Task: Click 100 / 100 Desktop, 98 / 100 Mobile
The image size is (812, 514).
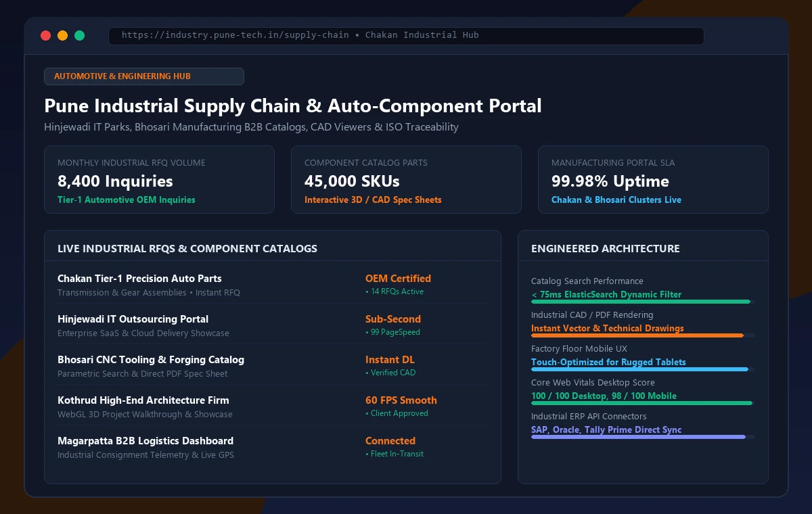Action: tap(604, 396)
